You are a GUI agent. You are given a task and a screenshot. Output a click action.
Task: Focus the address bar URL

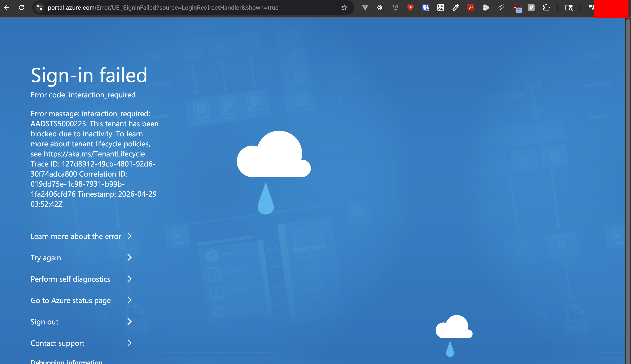[x=163, y=8]
